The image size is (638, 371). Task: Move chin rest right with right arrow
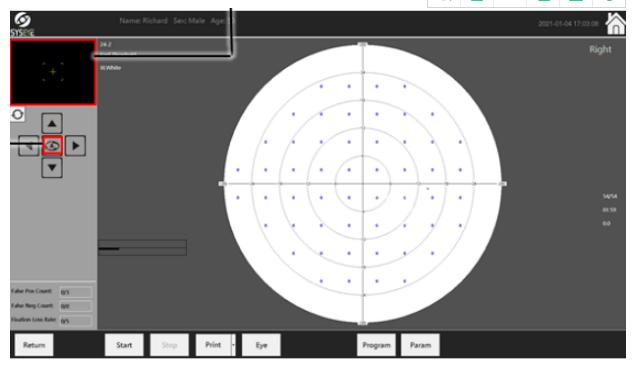point(75,146)
